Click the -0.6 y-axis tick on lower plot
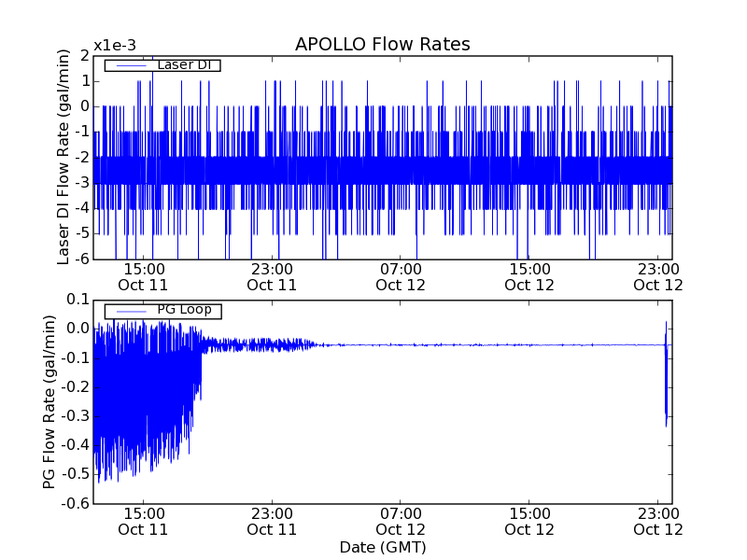This screenshot has width=747, height=560. (x=75, y=503)
